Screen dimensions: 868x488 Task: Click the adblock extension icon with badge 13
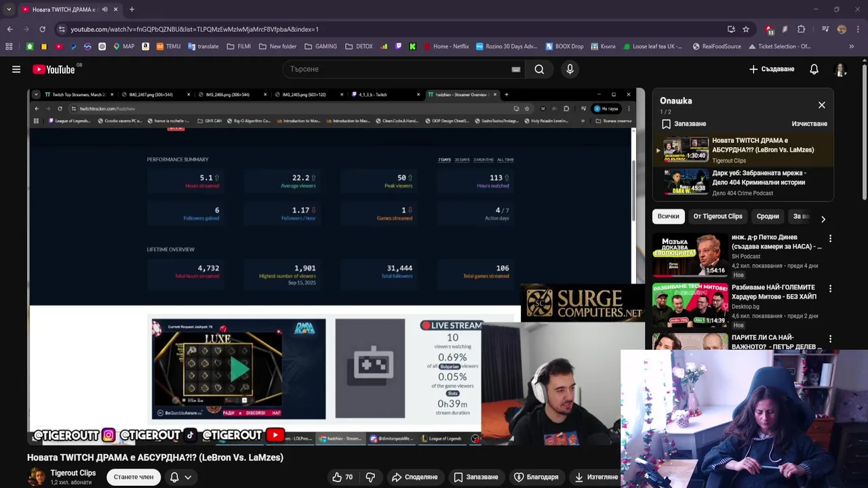click(x=770, y=29)
